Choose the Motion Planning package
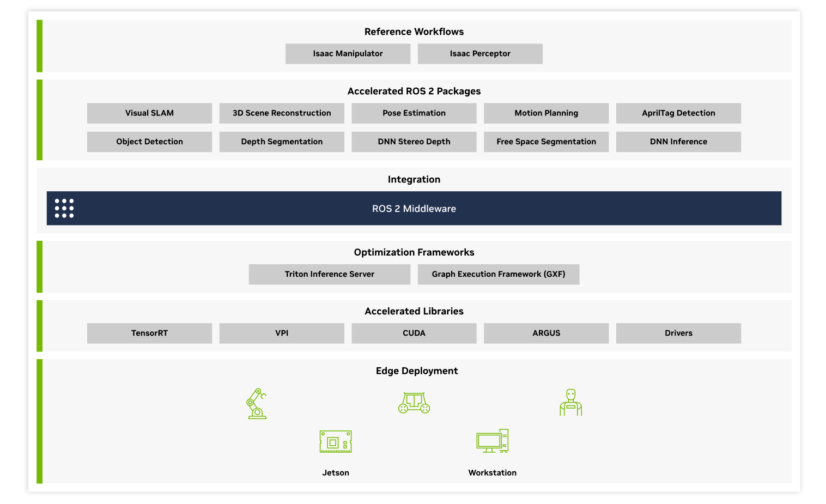The width and height of the screenshot is (826, 504). click(546, 113)
